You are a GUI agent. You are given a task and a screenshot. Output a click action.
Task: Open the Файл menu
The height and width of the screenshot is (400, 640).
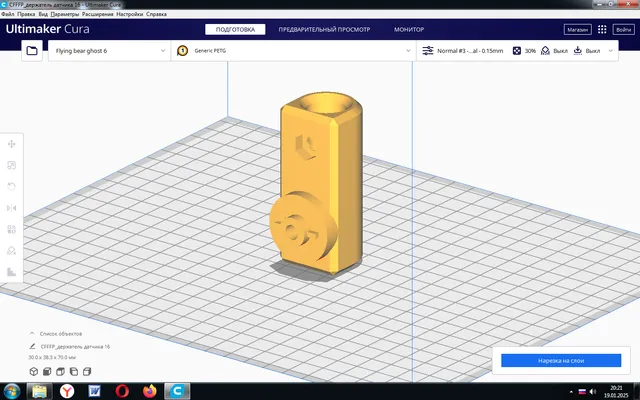[x=8, y=14]
